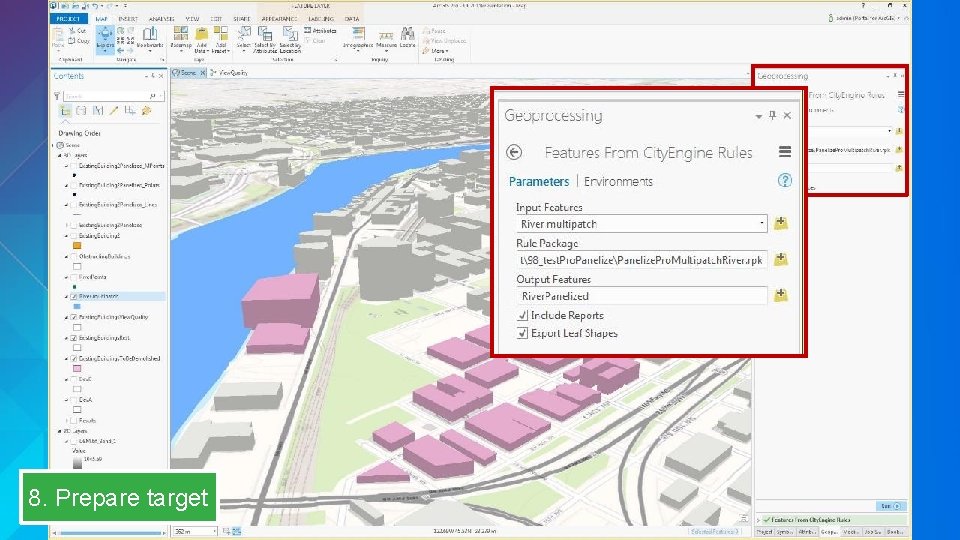Switch to the INSERT ribbon tab

click(127, 19)
